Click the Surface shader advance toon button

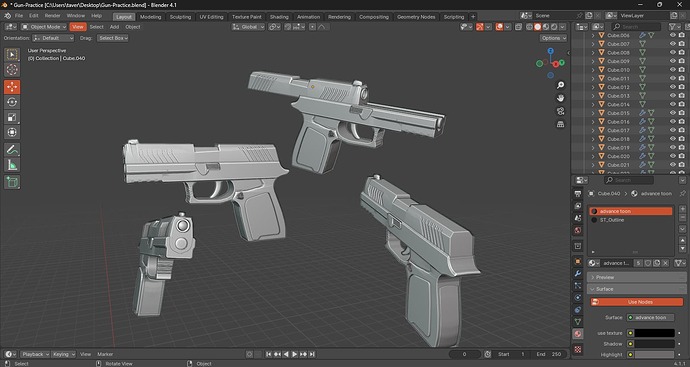[x=650, y=317]
